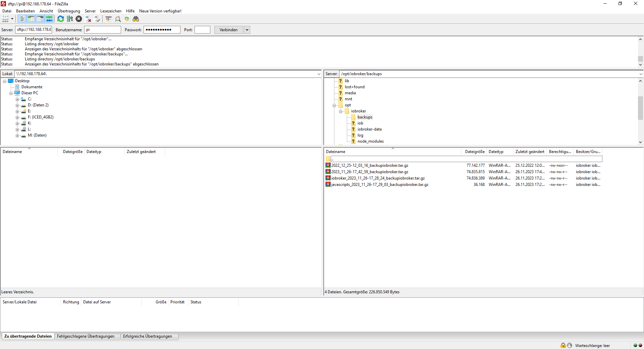Image resolution: width=644 pixels, height=349 pixels.
Task: Open the Bearbeiten menu
Action: [x=25, y=11]
